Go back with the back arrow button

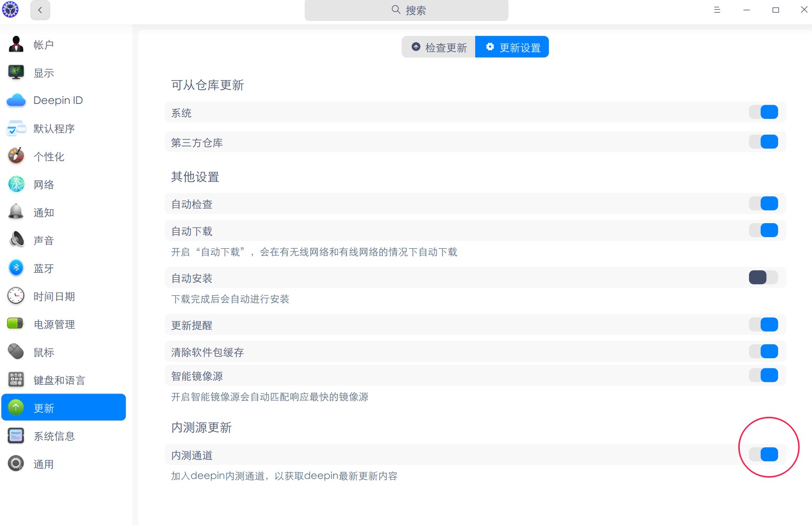point(40,10)
